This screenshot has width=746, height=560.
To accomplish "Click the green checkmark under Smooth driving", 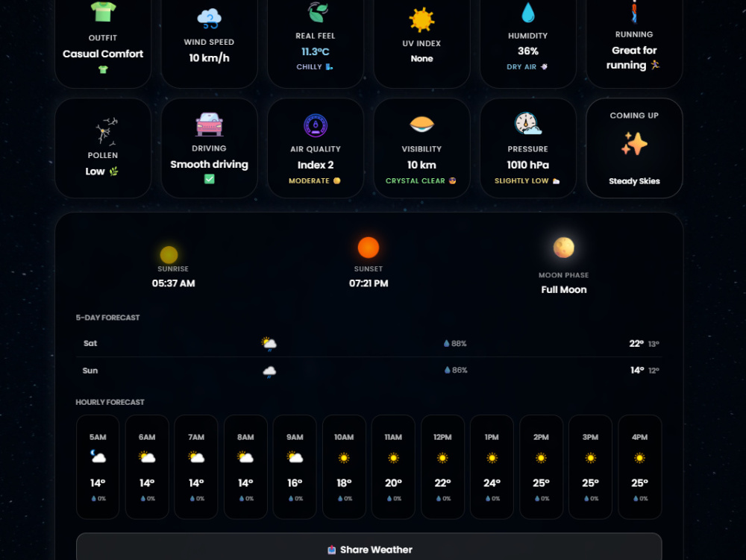I will coord(210,179).
